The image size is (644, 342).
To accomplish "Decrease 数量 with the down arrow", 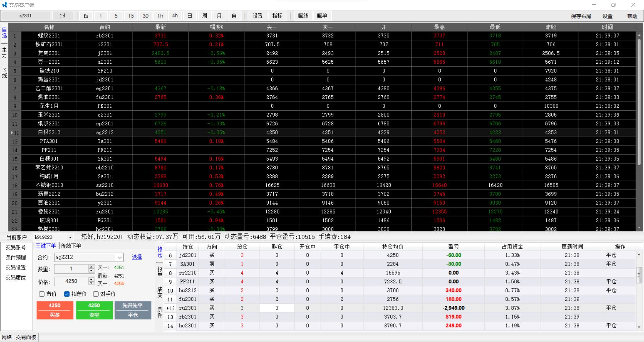I will coord(91,271).
